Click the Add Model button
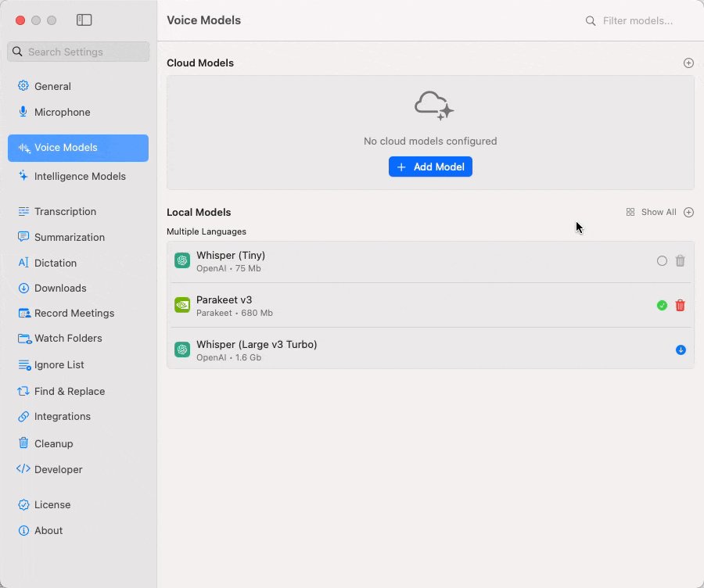The height and width of the screenshot is (588, 704). (x=430, y=167)
